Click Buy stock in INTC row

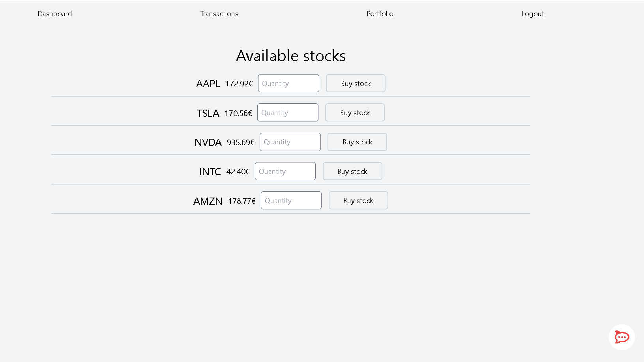pos(352,172)
